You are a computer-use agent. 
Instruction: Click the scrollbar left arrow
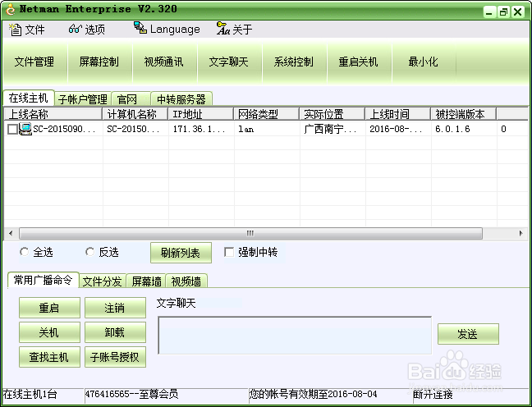11,233
